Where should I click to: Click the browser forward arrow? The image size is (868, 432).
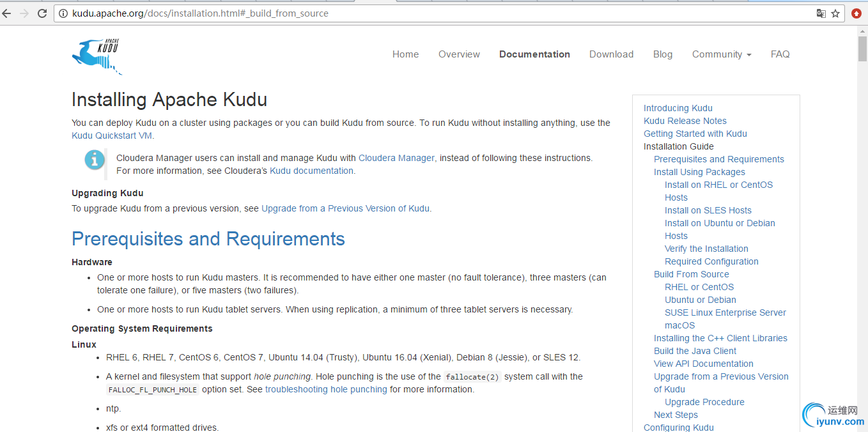pos(25,13)
